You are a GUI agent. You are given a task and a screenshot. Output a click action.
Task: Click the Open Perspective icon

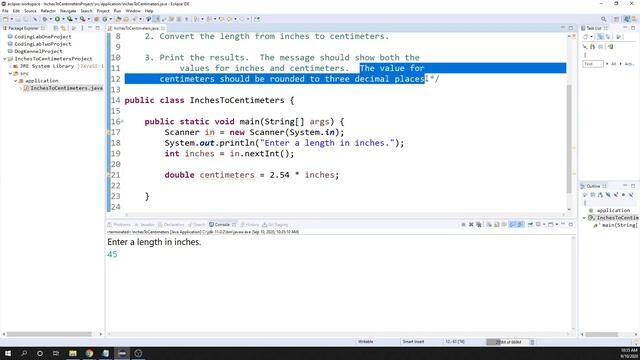click(617, 19)
